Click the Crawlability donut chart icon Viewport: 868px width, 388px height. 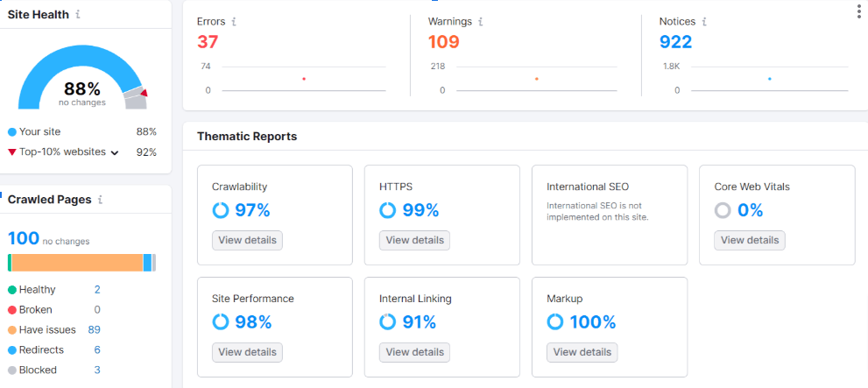[221, 210]
